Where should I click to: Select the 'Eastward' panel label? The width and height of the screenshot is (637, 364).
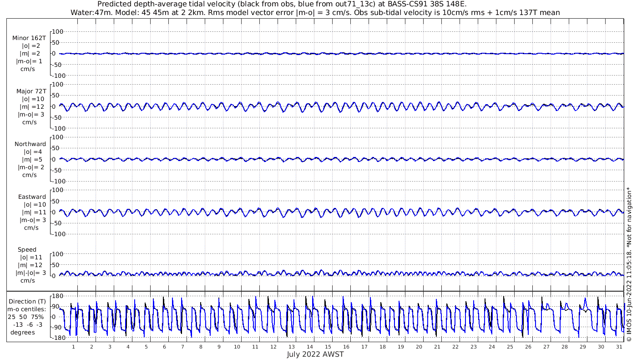click(32, 197)
